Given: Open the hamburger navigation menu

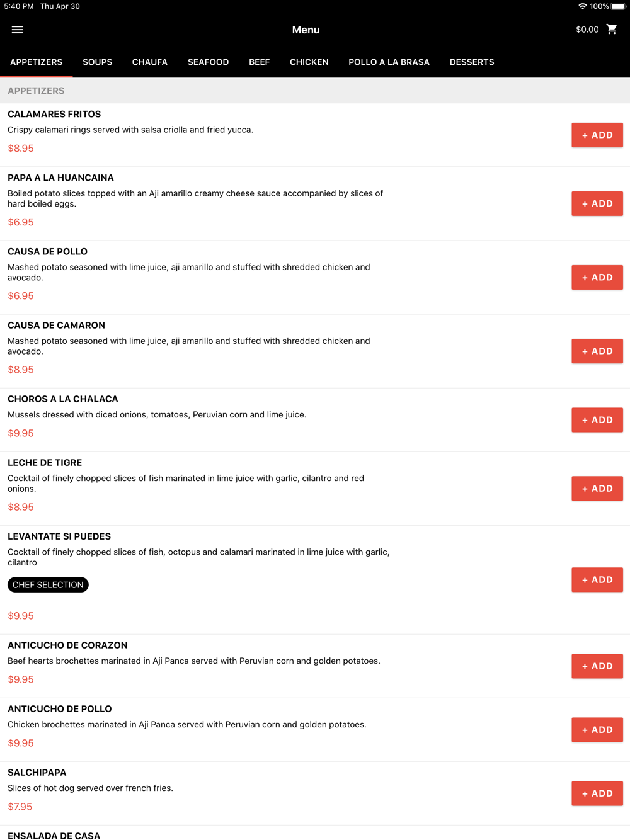Looking at the screenshot, I should tap(17, 30).
